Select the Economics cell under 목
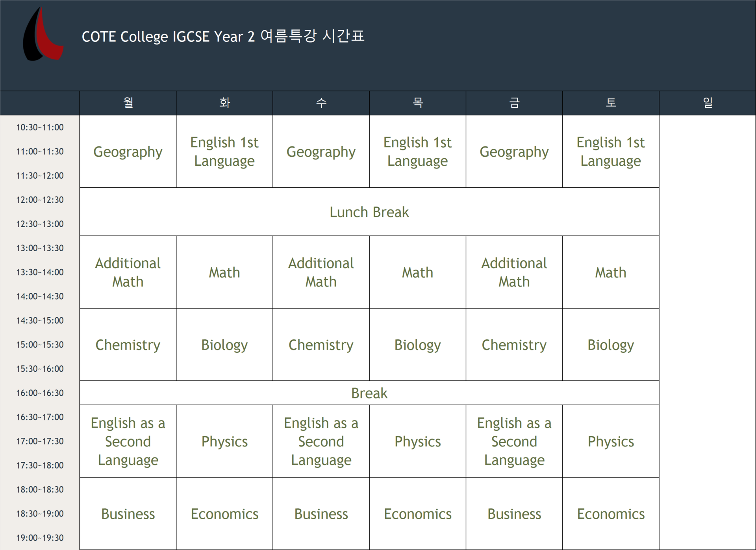The image size is (756, 550). (x=417, y=514)
